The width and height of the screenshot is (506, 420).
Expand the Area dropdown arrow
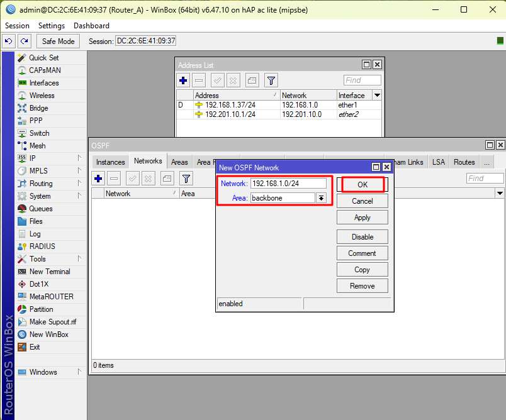click(321, 198)
